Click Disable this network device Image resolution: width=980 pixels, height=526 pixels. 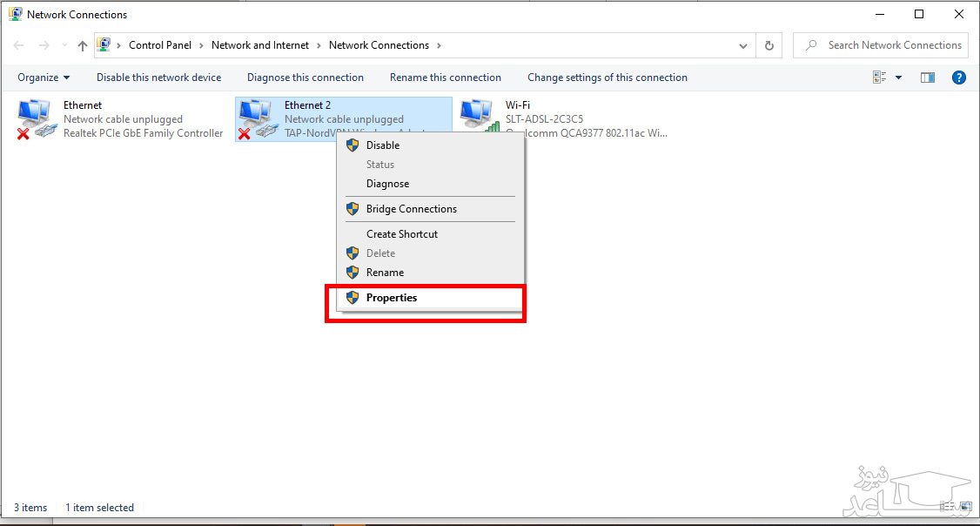[158, 78]
